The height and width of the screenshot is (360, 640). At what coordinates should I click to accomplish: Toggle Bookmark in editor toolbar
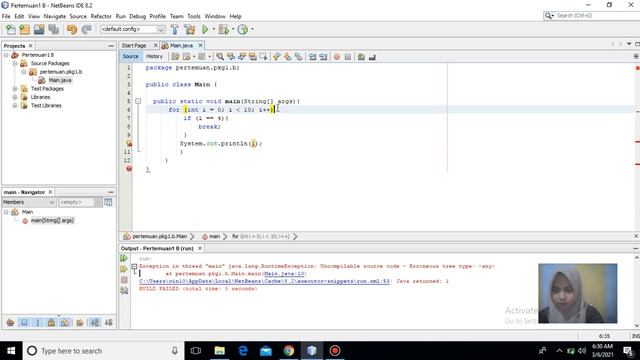click(299, 57)
